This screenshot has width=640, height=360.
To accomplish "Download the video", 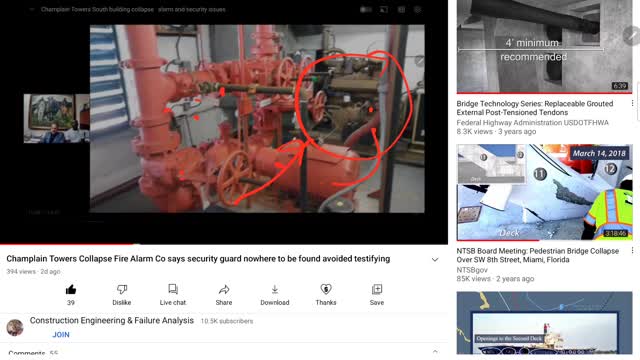I will (275, 289).
